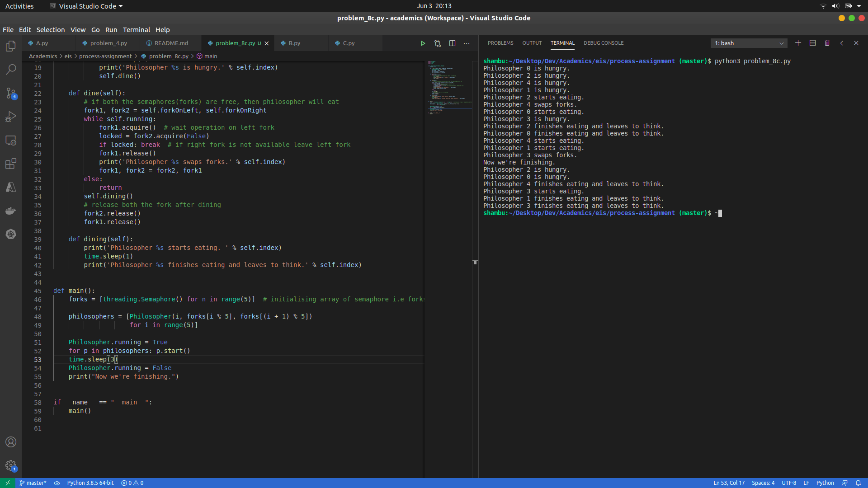This screenshot has width=868, height=488.
Task: Open the Docker sidebar icon
Action: pos(11,211)
